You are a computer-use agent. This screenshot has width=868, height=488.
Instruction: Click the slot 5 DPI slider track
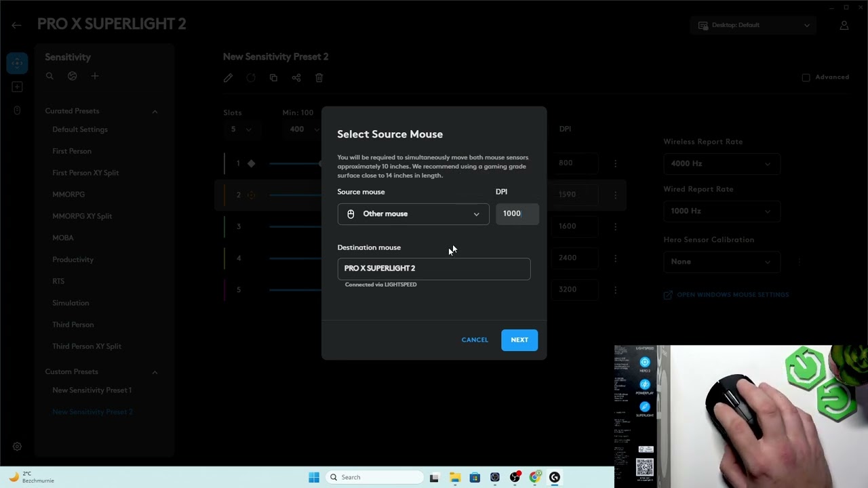(x=296, y=289)
